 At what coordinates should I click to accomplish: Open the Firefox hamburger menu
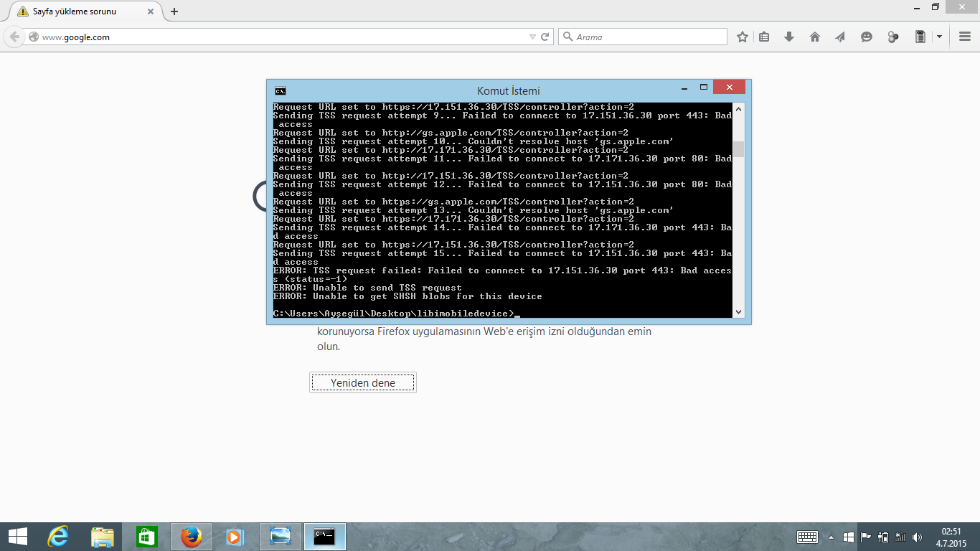[x=965, y=37]
